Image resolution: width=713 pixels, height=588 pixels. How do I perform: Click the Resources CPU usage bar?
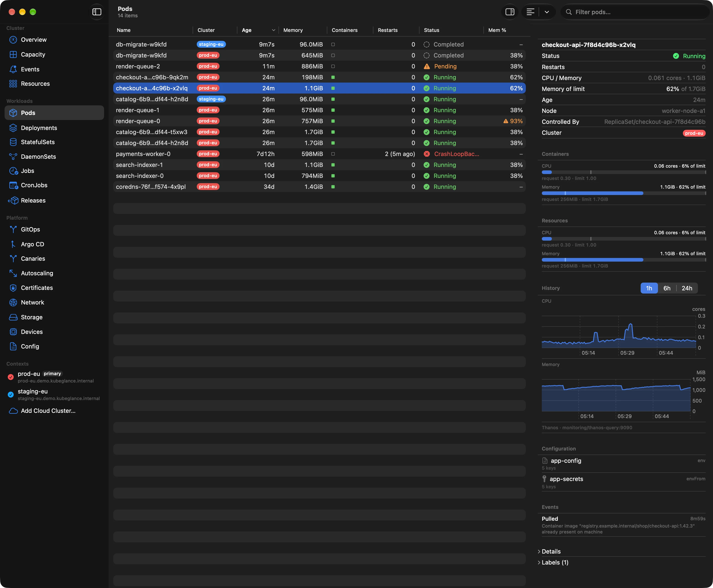click(624, 239)
